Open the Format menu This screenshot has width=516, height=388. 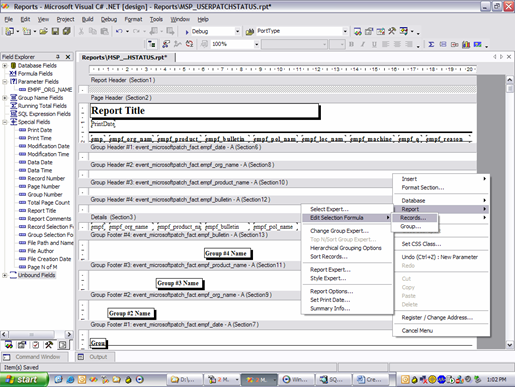tap(133, 19)
